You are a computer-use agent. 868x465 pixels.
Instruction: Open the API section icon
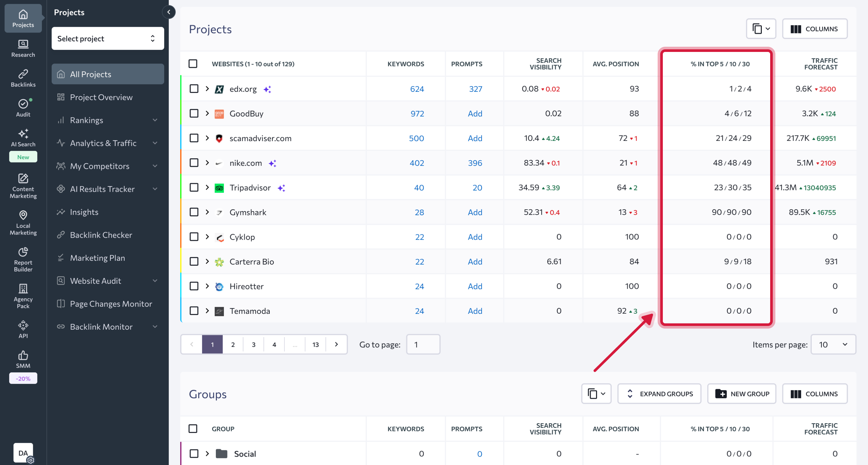click(x=23, y=329)
